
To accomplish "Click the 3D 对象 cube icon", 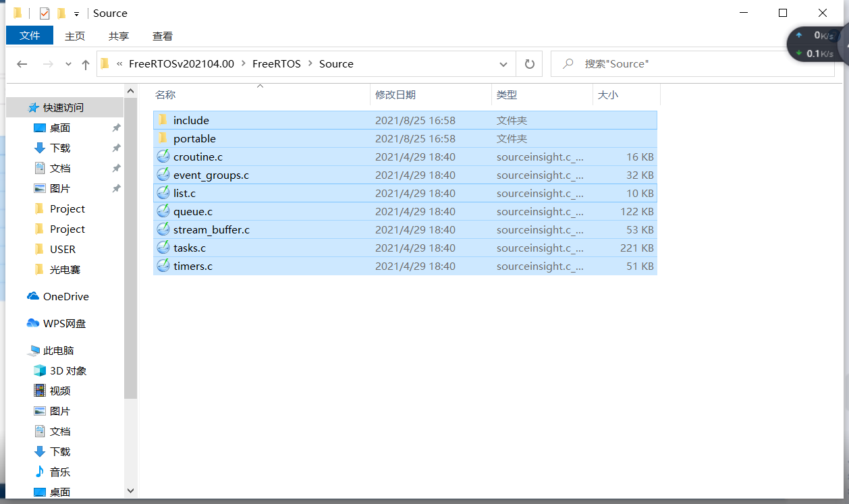I will (x=40, y=370).
